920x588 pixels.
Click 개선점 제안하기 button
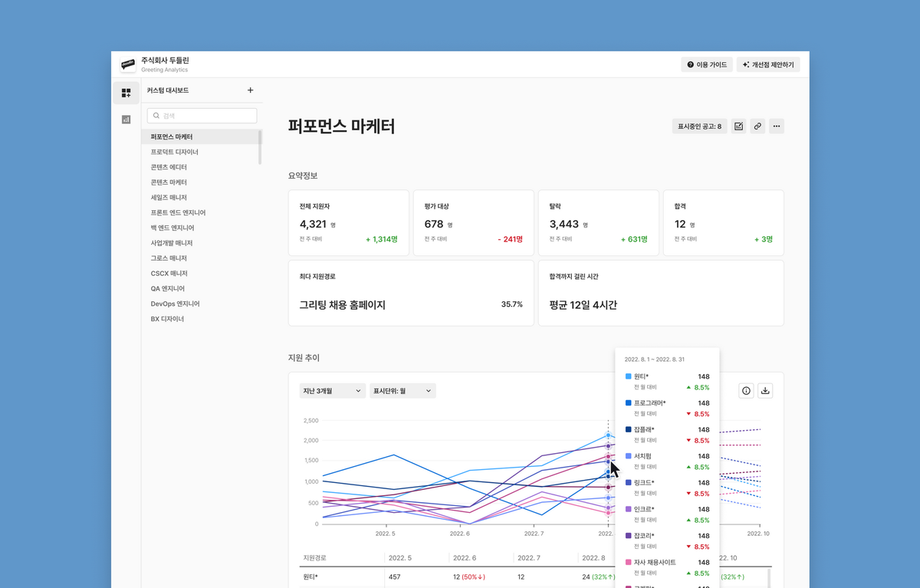click(768, 65)
